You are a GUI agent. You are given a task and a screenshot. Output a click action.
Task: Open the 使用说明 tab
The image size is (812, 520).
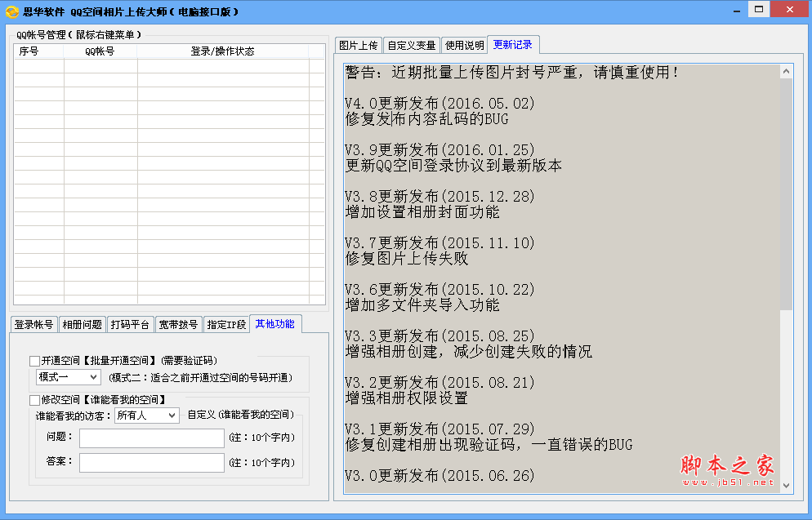point(465,46)
